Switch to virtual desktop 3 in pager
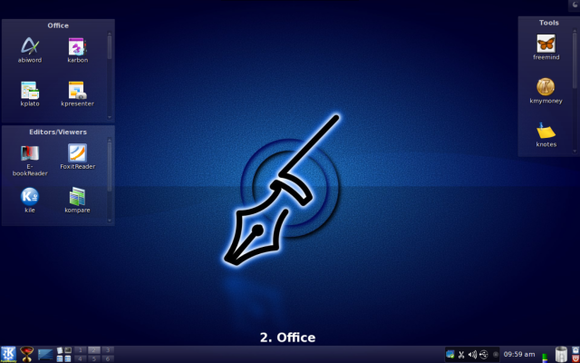 (108, 350)
